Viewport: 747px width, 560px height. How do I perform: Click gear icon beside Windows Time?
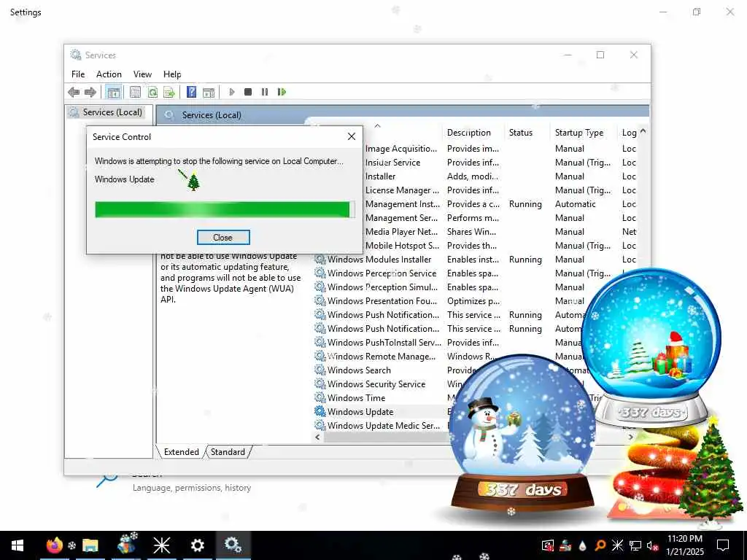(320, 397)
